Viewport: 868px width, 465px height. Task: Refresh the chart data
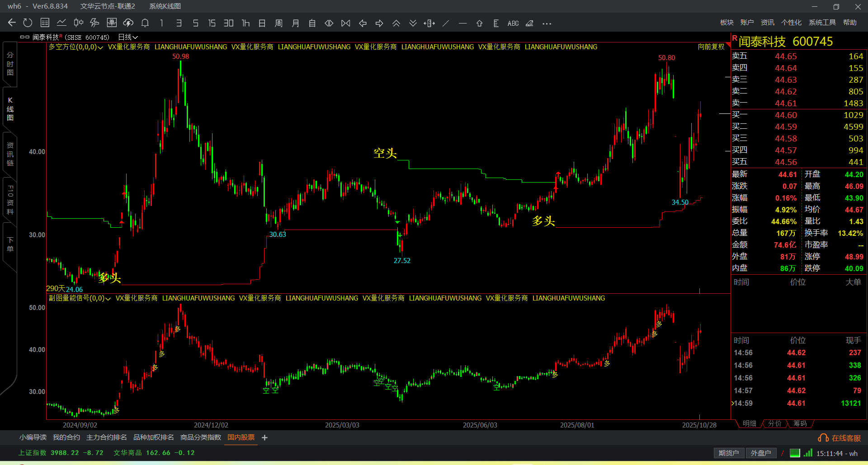(x=28, y=23)
